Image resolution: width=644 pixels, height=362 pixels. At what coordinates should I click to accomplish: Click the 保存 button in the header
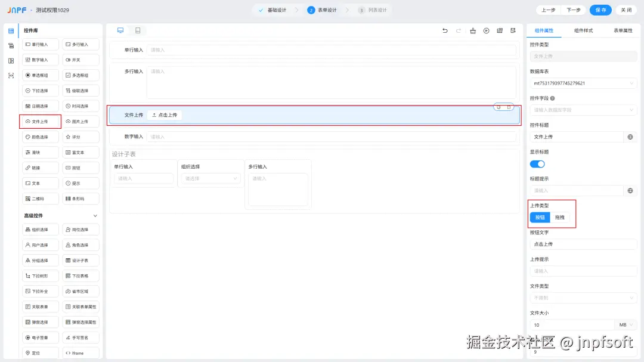[x=600, y=10]
